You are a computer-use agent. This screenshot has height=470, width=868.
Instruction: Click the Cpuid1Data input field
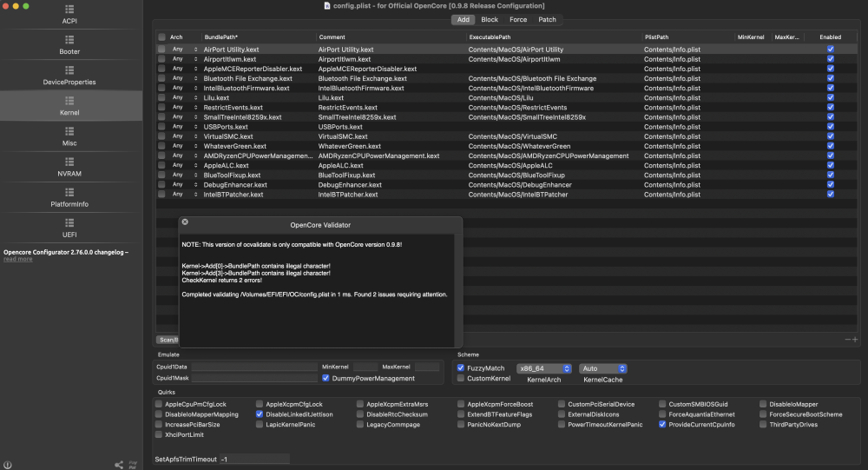254,367
